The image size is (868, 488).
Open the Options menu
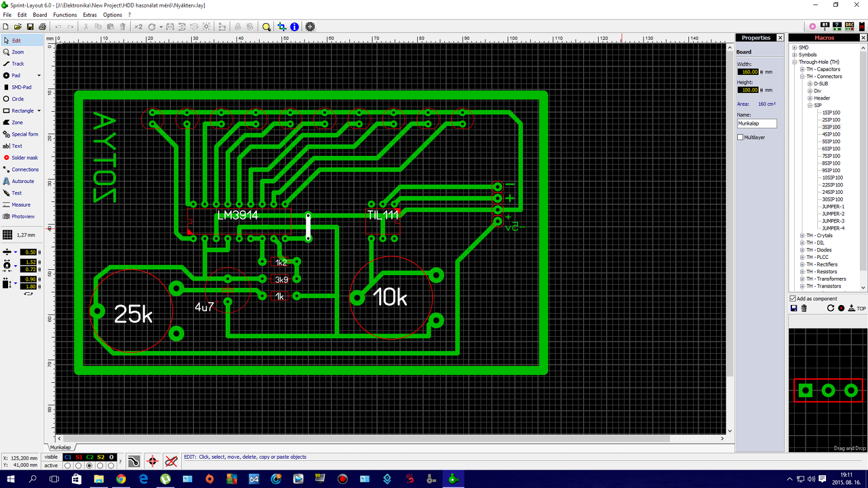[x=113, y=15]
